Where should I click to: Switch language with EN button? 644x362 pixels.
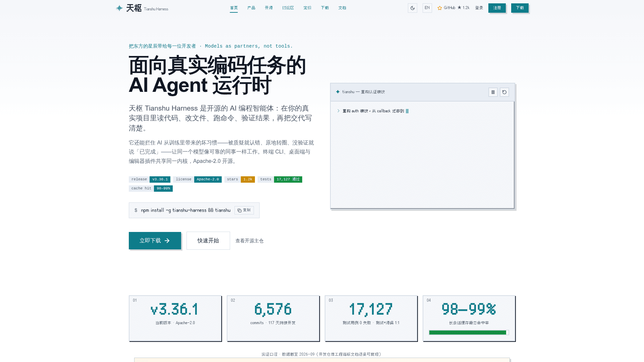click(x=427, y=8)
